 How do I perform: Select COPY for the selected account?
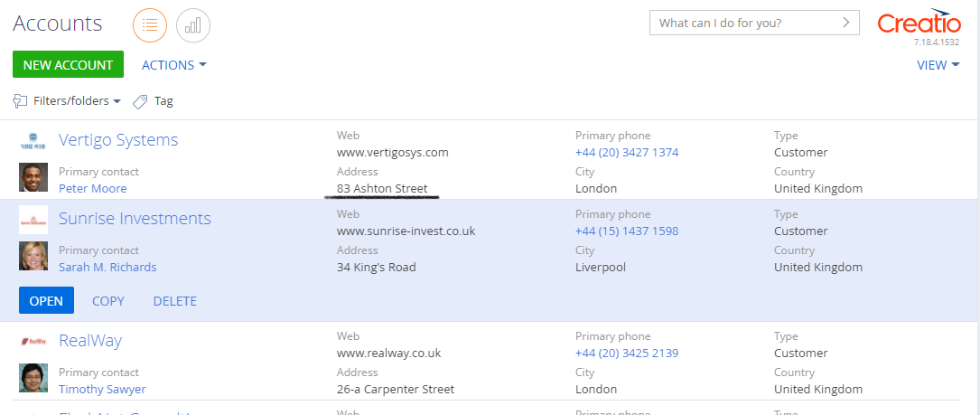tap(108, 301)
